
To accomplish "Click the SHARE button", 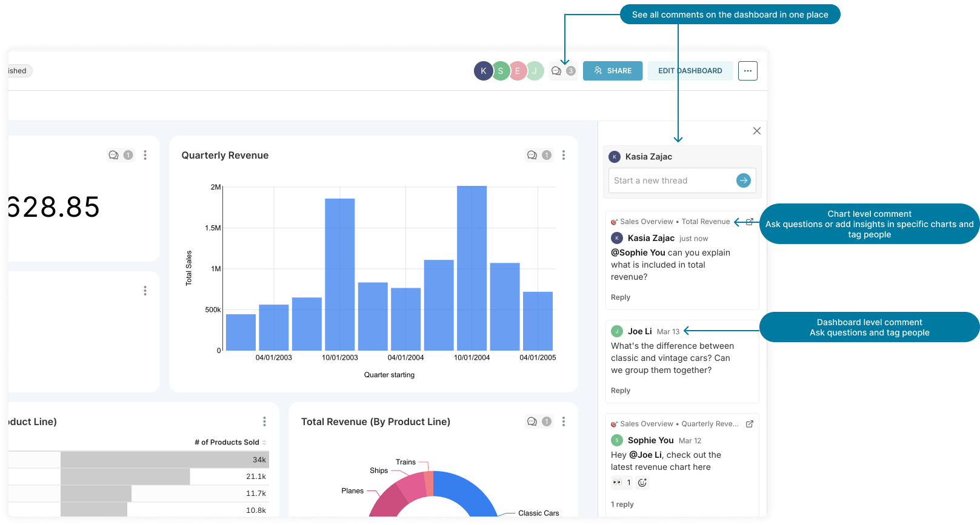I will [x=612, y=71].
